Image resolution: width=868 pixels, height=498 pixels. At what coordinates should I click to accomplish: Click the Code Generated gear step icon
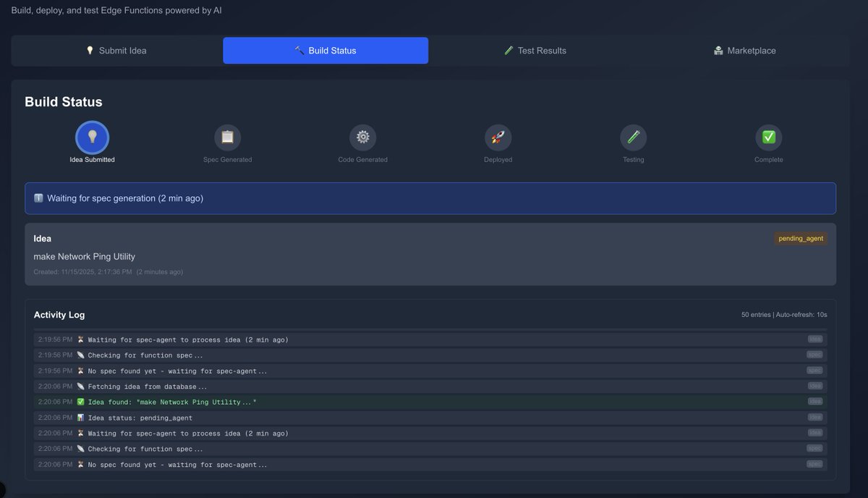(x=363, y=138)
